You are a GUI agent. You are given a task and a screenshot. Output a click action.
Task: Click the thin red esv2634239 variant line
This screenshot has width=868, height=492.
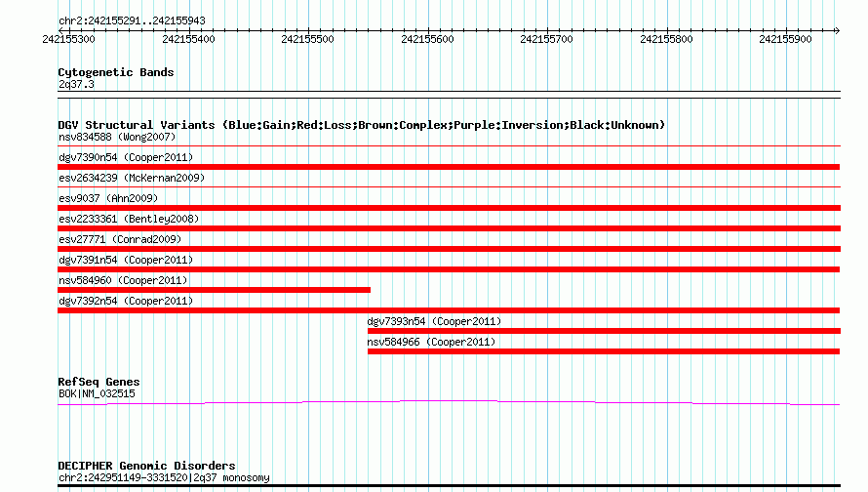pyautogui.click(x=449, y=187)
